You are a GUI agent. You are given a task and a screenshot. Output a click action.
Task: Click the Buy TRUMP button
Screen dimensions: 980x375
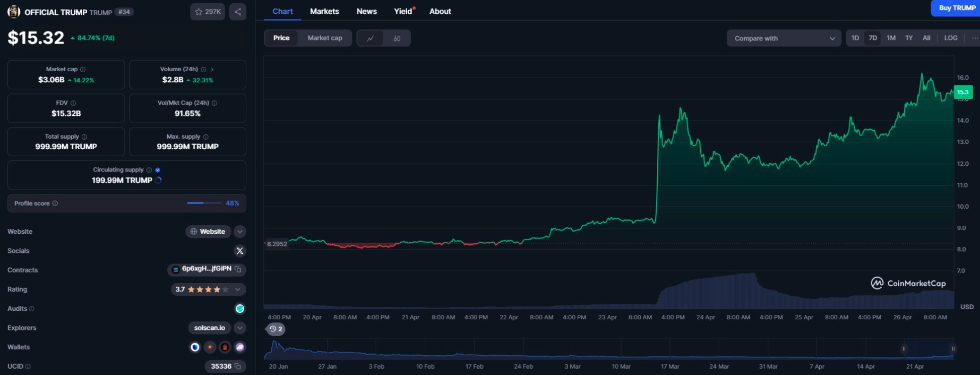[956, 8]
